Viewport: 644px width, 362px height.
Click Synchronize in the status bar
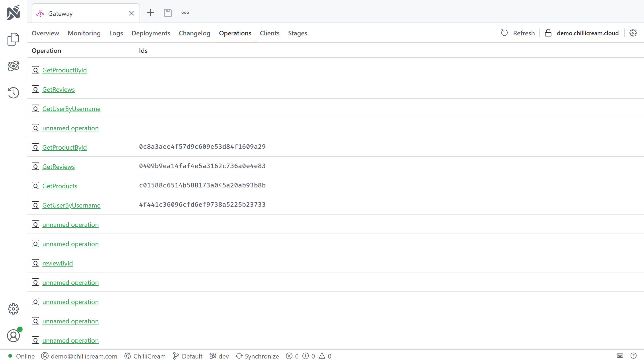point(257,356)
